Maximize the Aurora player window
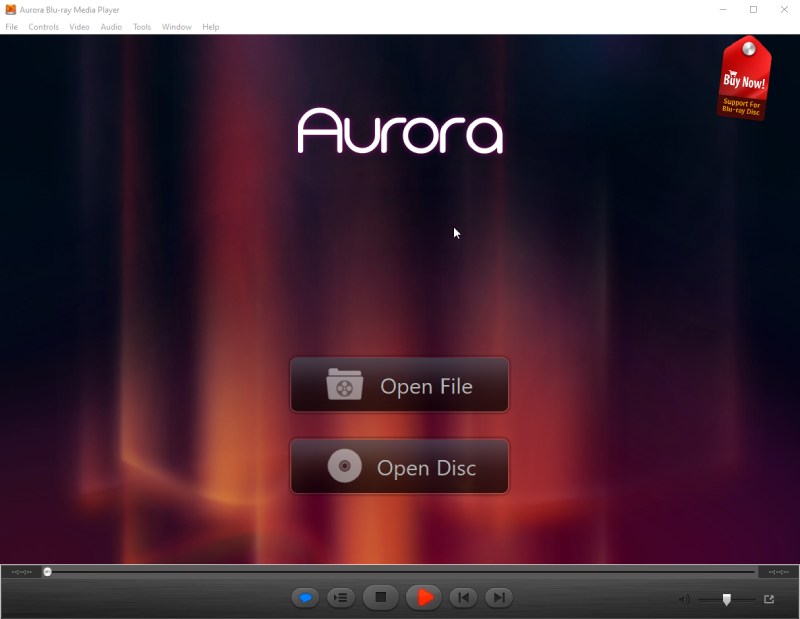 coord(754,10)
